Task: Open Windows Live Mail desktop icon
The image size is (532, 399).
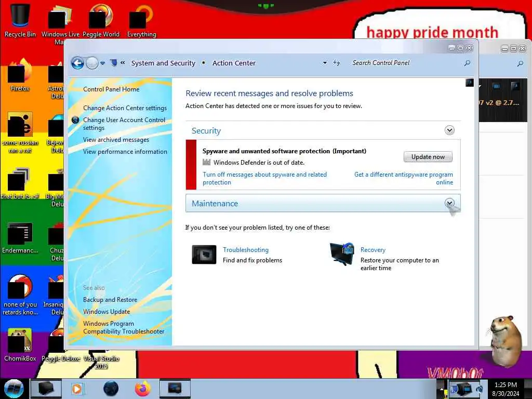Action: 60,24
